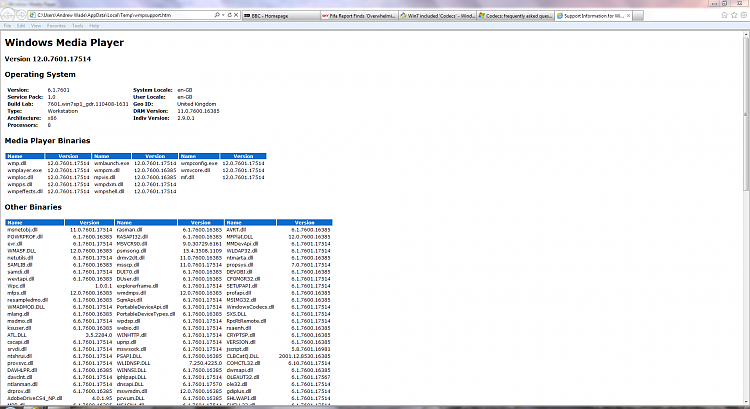Click the browser Forward arrow button

pyautogui.click(x=21, y=15)
